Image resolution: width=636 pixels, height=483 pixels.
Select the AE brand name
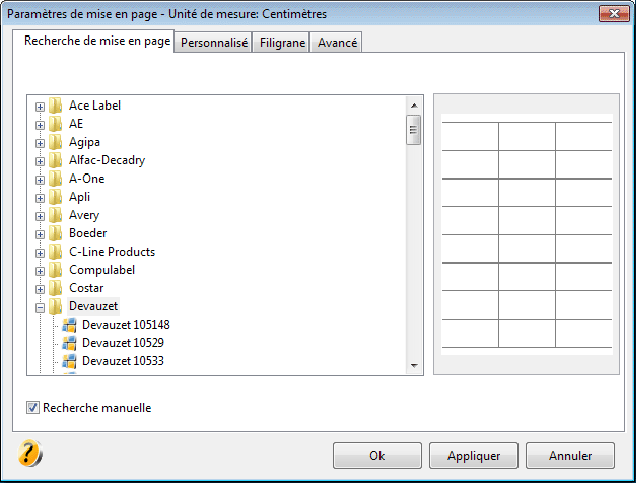coord(76,124)
